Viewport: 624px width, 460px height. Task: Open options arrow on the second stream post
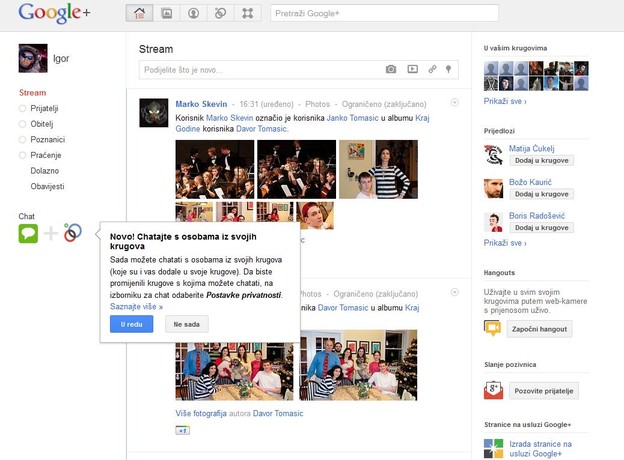[455, 293]
